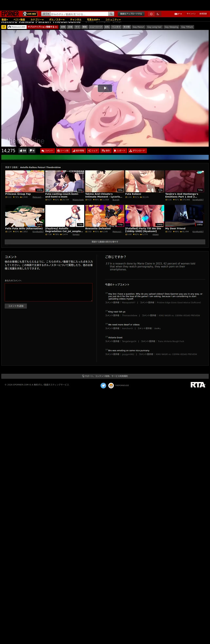
Task: Open commenter guygym962 profile link
Action: (x=128, y=354)
